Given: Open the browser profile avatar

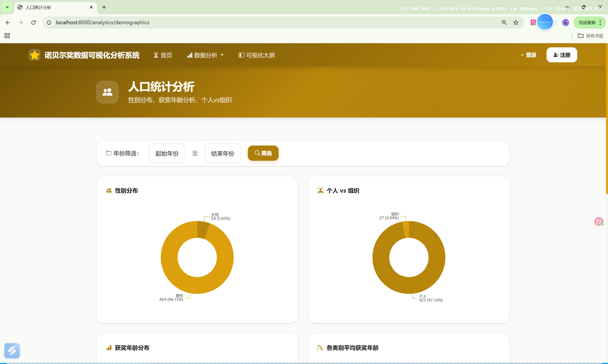Looking at the screenshot, I should [x=565, y=23].
